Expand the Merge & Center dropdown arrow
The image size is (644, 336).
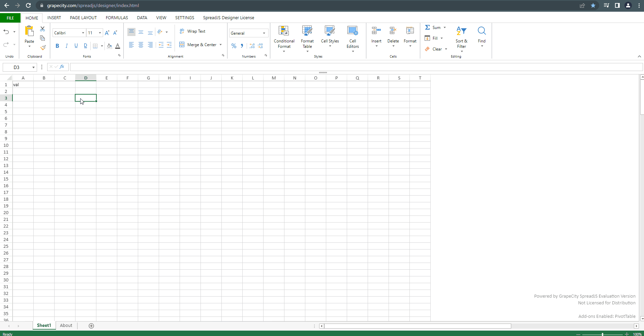click(221, 45)
